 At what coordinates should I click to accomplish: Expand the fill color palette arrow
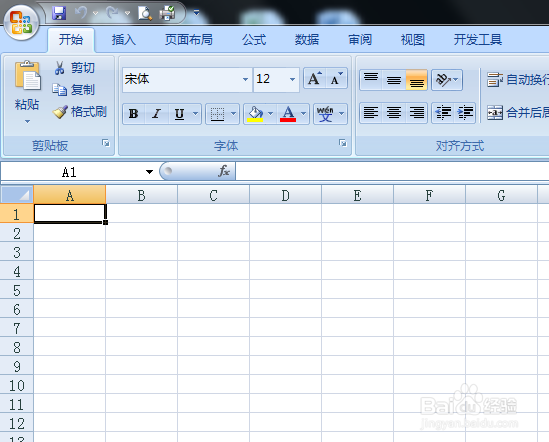[270, 113]
